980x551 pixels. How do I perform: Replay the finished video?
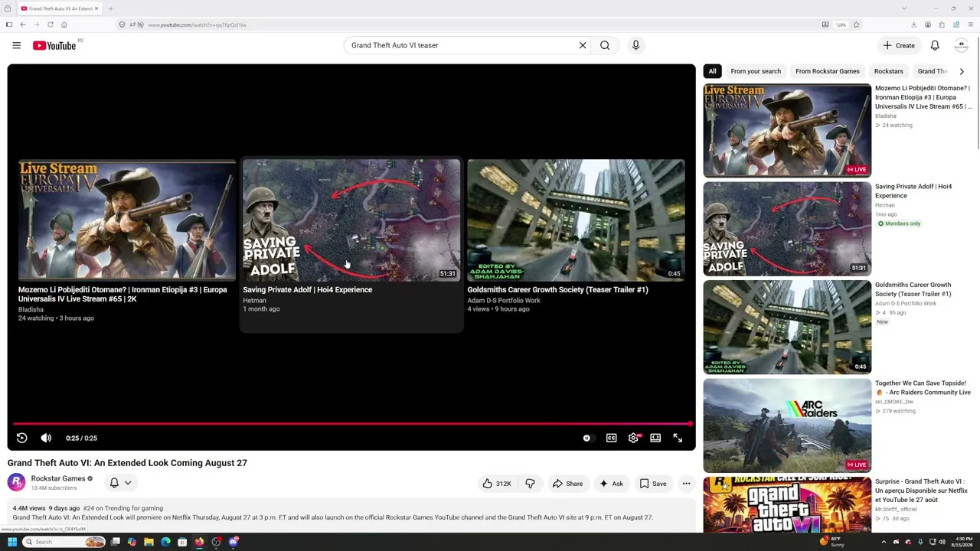click(21, 438)
